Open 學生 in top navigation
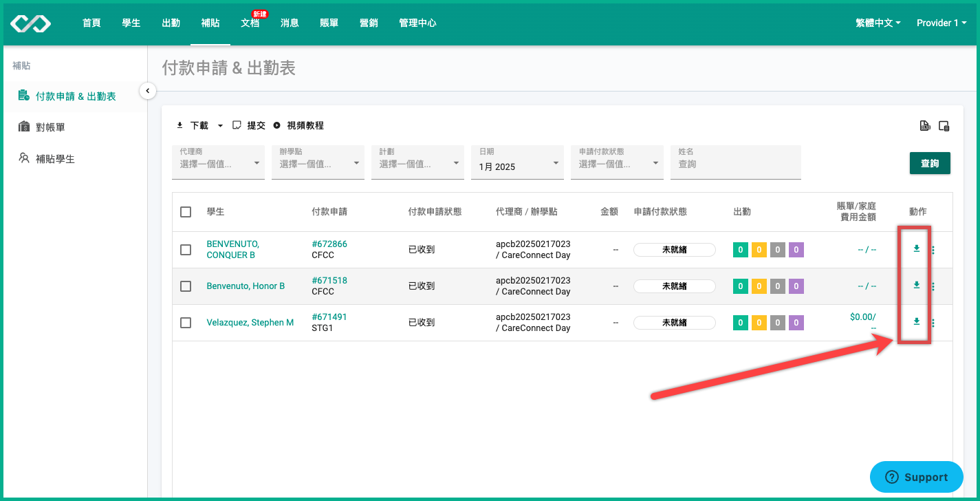Screen dimensions: 980x501 (131, 23)
